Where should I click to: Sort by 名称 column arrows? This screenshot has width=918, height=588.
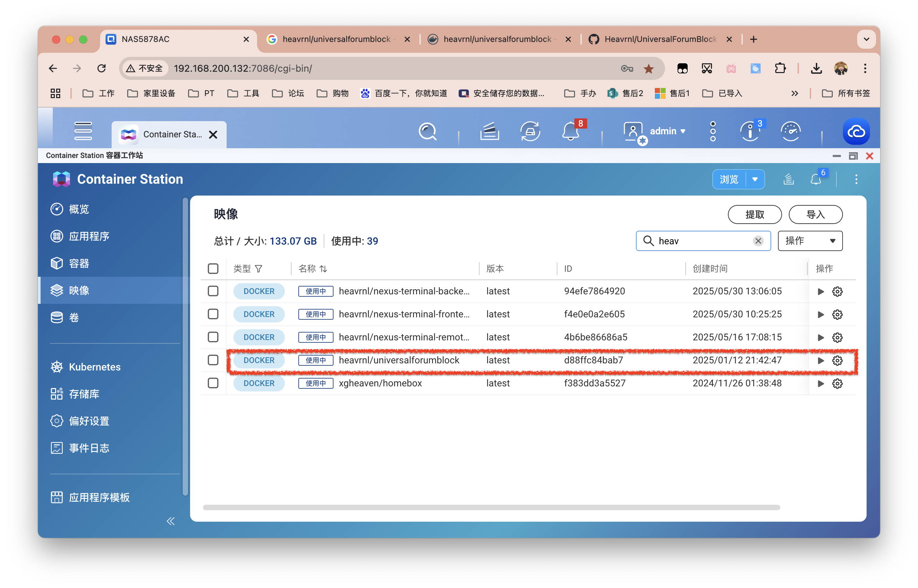coord(323,269)
